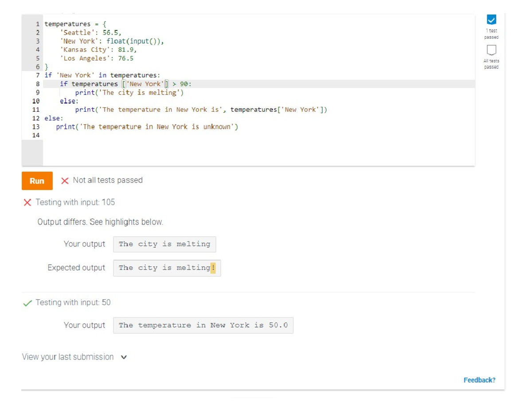Viewport: 532px width, 411px height.
Task: Click line number 10 in the editor gutter
Action: [36, 101]
